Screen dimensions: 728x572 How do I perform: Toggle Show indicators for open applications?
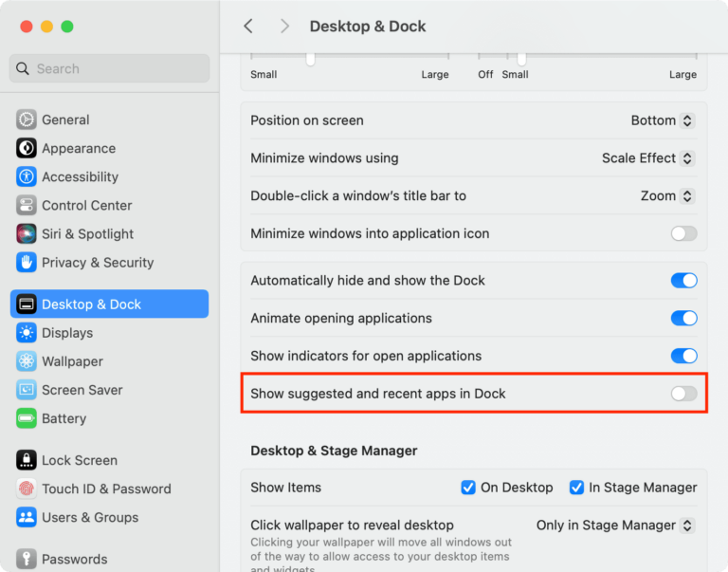click(x=683, y=356)
